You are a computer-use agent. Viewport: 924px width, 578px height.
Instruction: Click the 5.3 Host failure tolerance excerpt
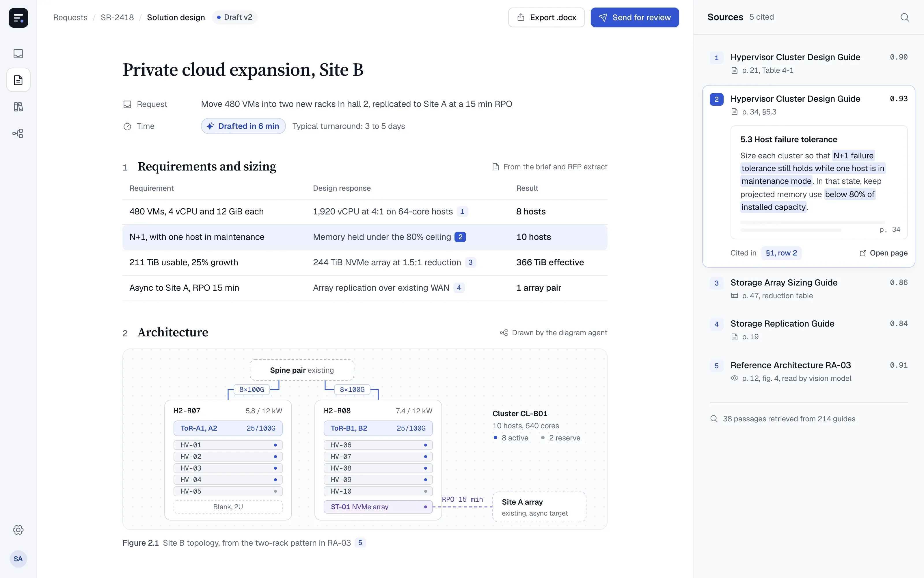[x=819, y=182]
